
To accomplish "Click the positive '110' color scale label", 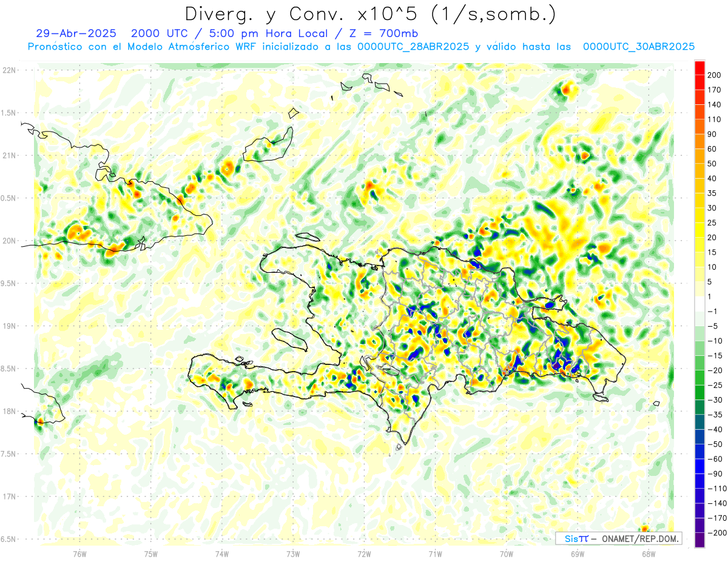I will pyautogui.click(x=714, y=119).
